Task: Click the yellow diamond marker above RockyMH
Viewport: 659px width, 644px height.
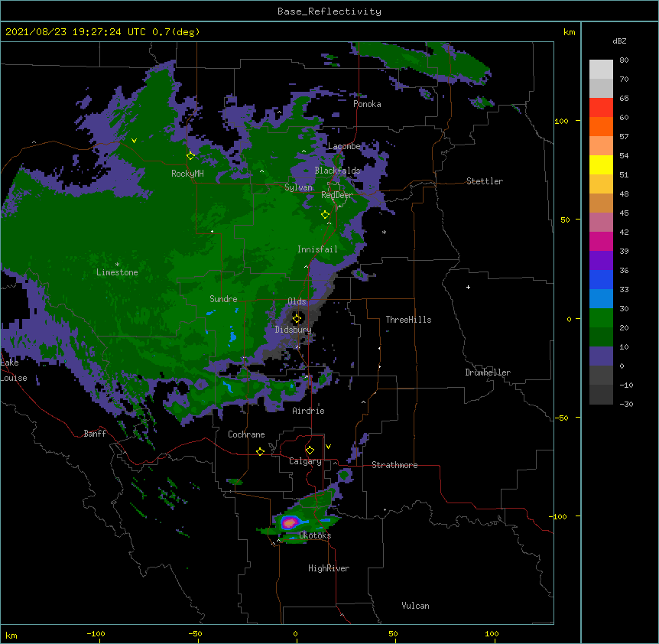Action: point(191,156)
